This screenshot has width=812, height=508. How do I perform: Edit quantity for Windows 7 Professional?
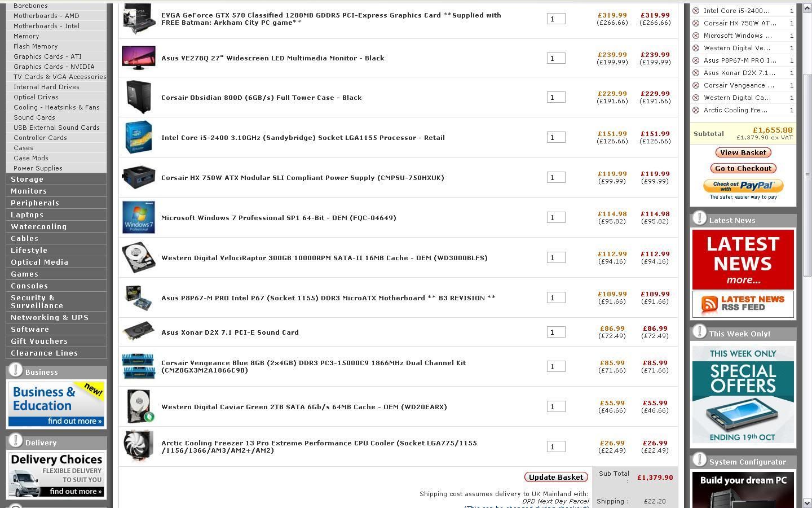pyautogui.click(x=556, y=217)
